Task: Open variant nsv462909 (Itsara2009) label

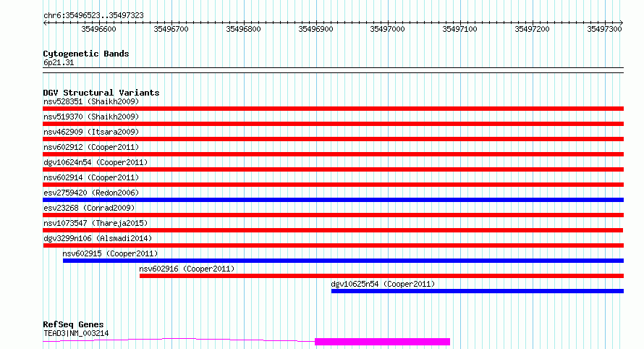Action: [91, 132]
